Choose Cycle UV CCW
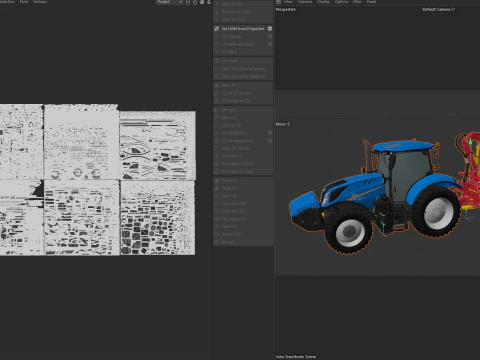The height and width of the screenshot is (360, 480). [x=243, y=204]
